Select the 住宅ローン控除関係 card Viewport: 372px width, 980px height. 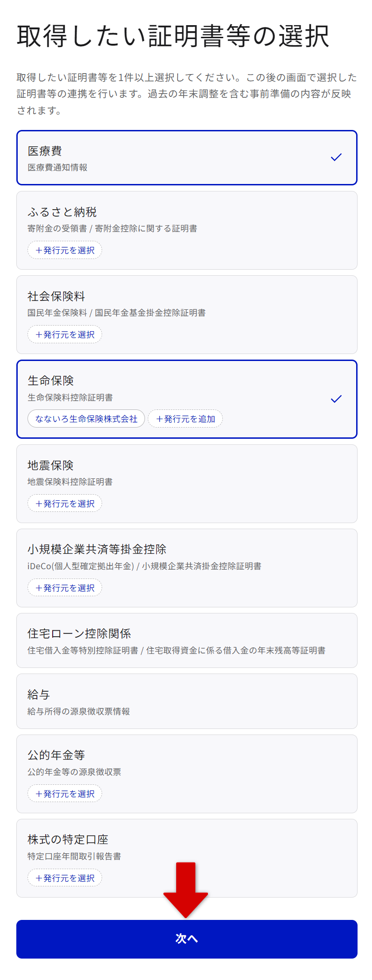pos(186,640)
